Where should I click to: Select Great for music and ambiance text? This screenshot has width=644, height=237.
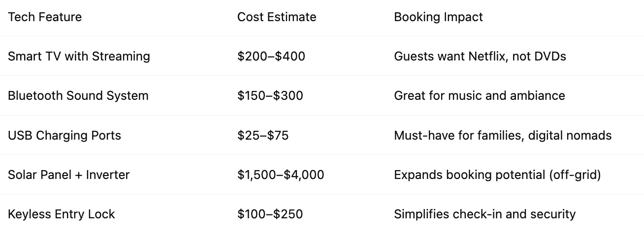tap(480, 96)
